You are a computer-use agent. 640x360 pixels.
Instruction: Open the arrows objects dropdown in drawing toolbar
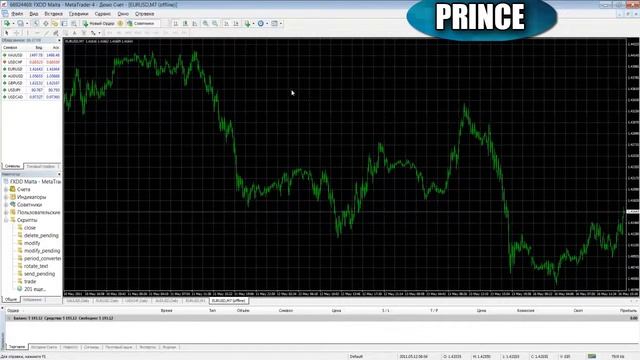click(x=99, y=33)
